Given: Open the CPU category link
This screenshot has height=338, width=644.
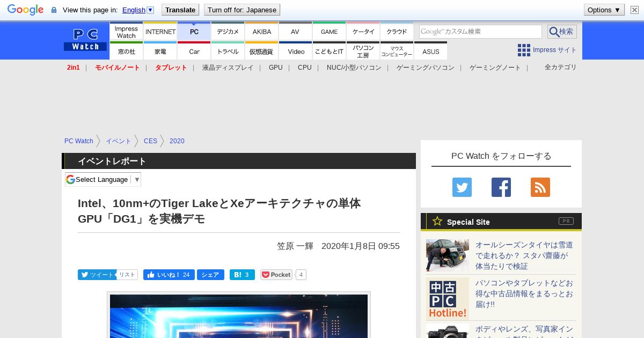Looking at the screenshot, I should [304, 68].
